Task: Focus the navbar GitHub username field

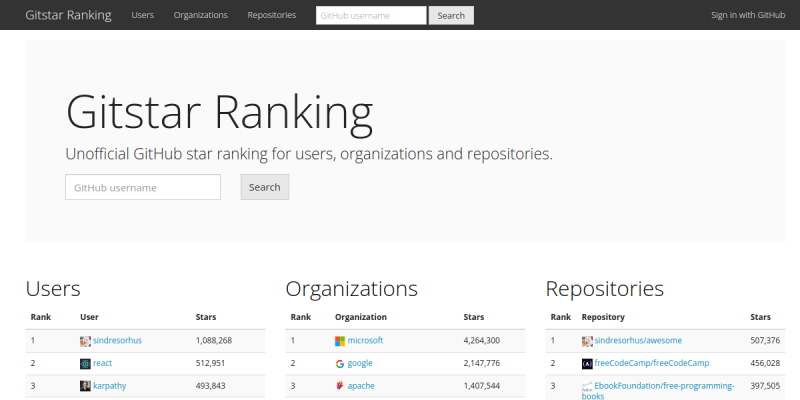Action: click(371, 15)
